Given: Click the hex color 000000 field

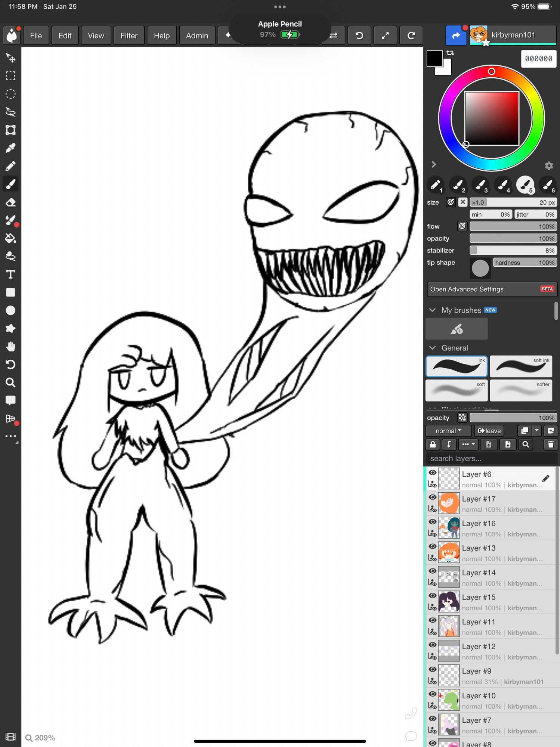Looking at the screenshot, I should click(x=538, y=58).
